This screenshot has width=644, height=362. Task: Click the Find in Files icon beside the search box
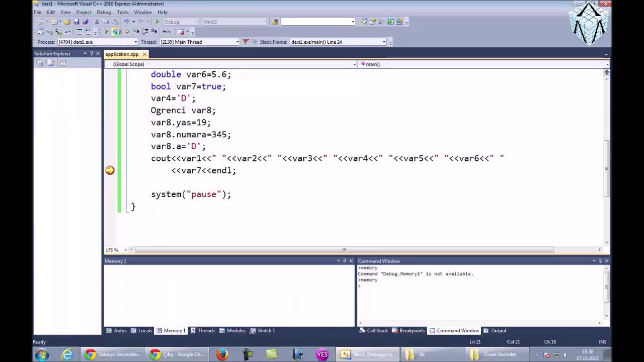click(275, 22)
